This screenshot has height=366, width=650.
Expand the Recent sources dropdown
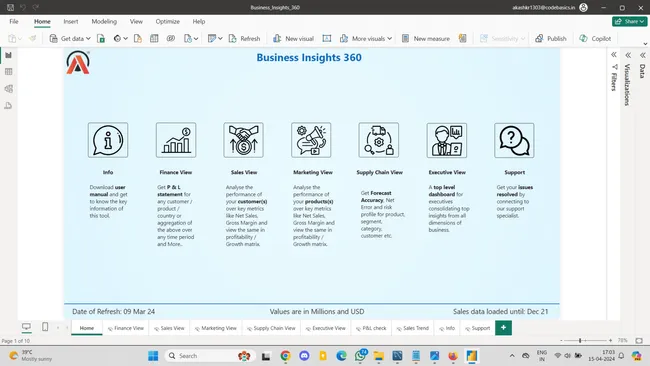click(191, 39)
